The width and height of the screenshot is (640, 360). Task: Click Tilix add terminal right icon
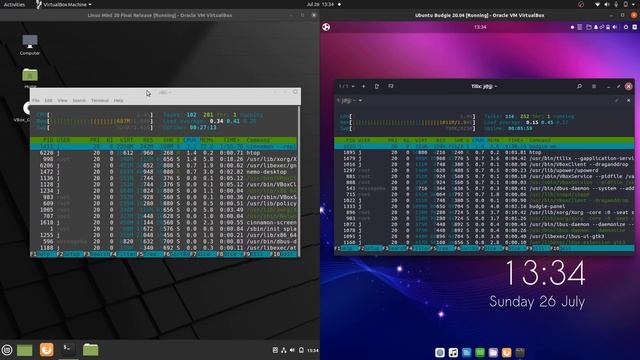[x=377, y=86]
